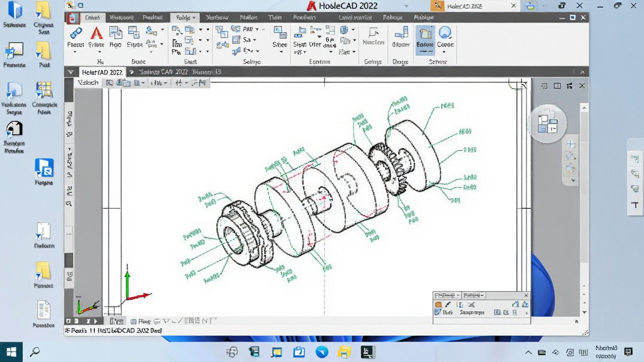This screenshot has height=362, width=644.
Task: Click the blue circle Ceose tool icon
Action: click(x=445, y=33)
